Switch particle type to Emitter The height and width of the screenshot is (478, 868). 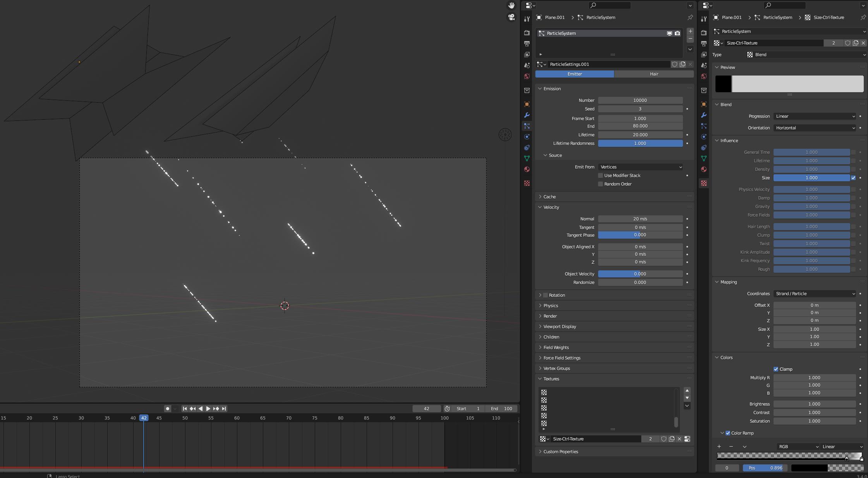575,74
